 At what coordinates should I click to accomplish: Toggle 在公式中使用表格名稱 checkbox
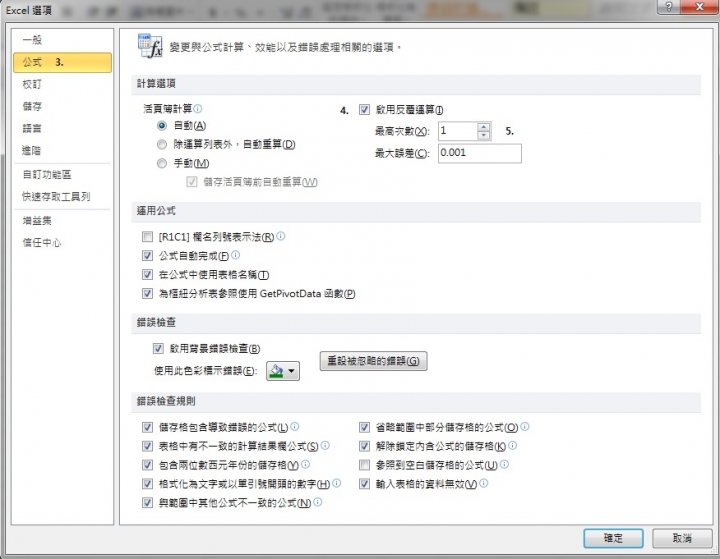click(x=147, y=275)
